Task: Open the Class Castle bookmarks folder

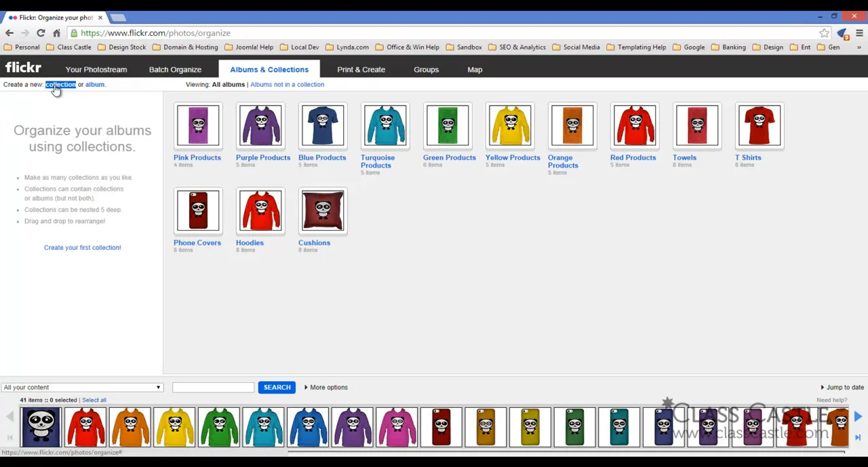Action: tap(68, 47)
